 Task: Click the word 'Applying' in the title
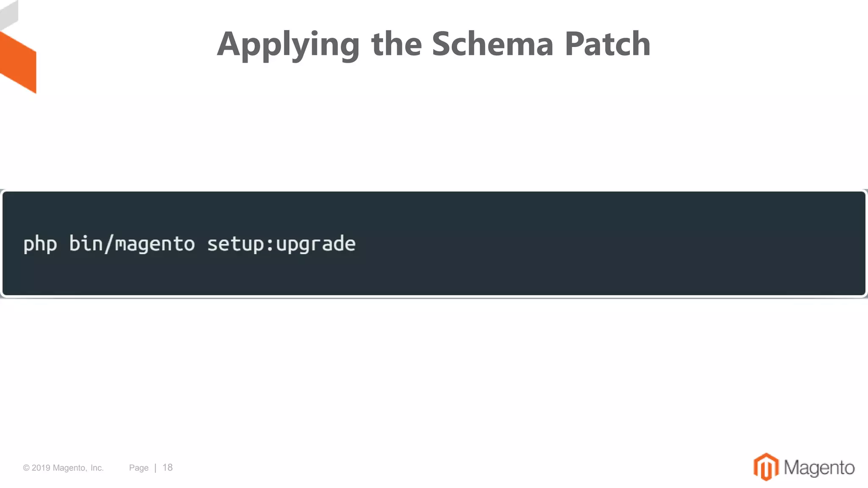pos(288,44)
